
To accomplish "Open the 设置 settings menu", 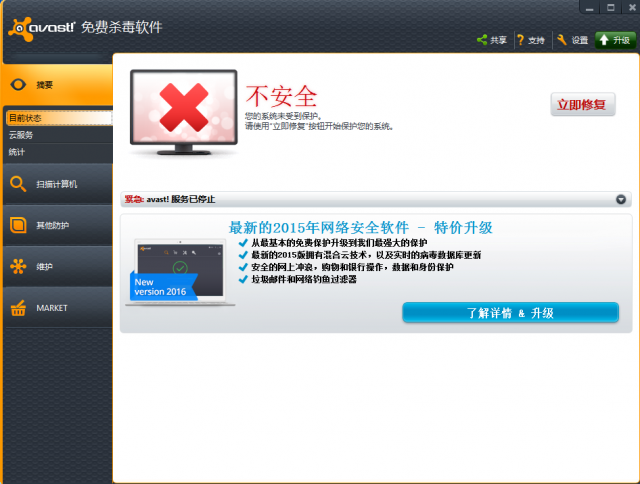I will coord(573,40).
